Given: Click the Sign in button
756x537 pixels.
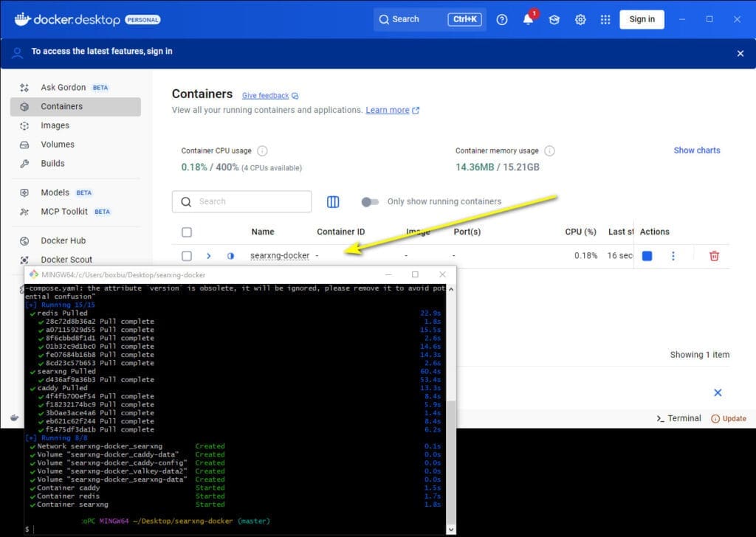Looking at the screenshot, I should [x=642, y=19].
